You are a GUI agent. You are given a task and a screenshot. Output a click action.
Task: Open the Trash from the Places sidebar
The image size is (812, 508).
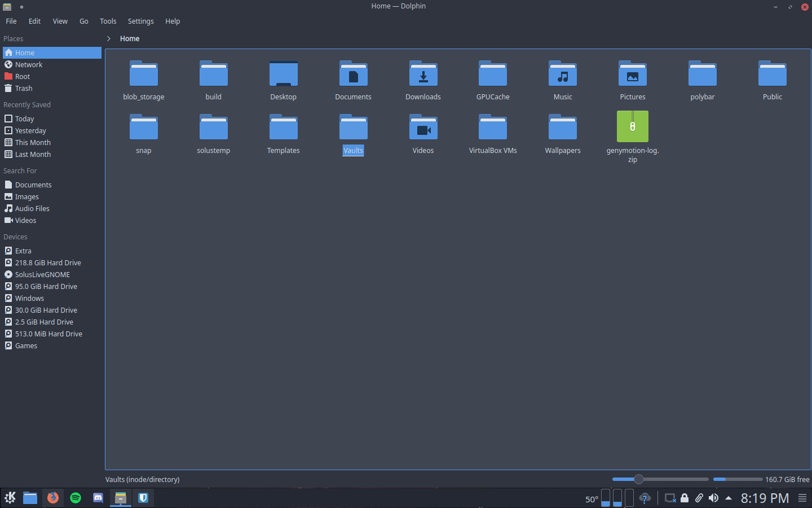tap(23, 88)
